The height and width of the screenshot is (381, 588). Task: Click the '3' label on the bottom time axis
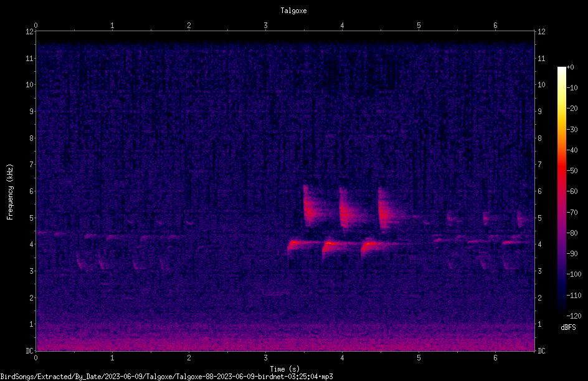click(265, 358)
